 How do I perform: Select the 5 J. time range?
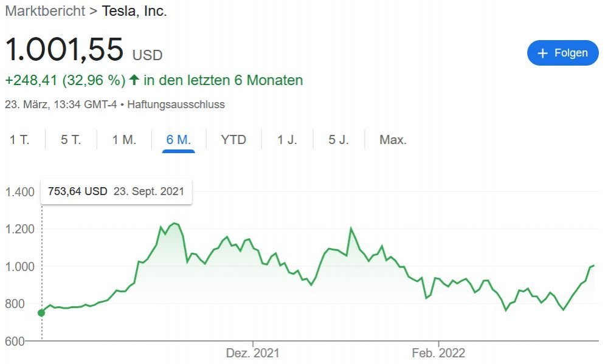339,140
